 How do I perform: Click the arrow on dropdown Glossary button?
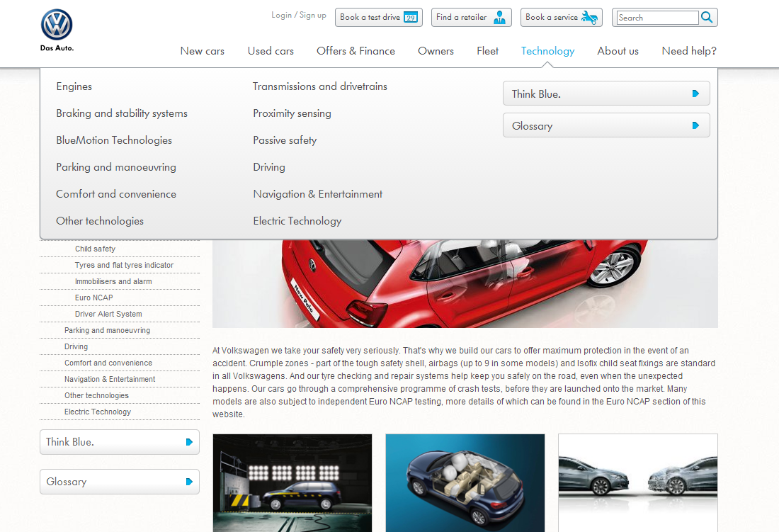695,125
